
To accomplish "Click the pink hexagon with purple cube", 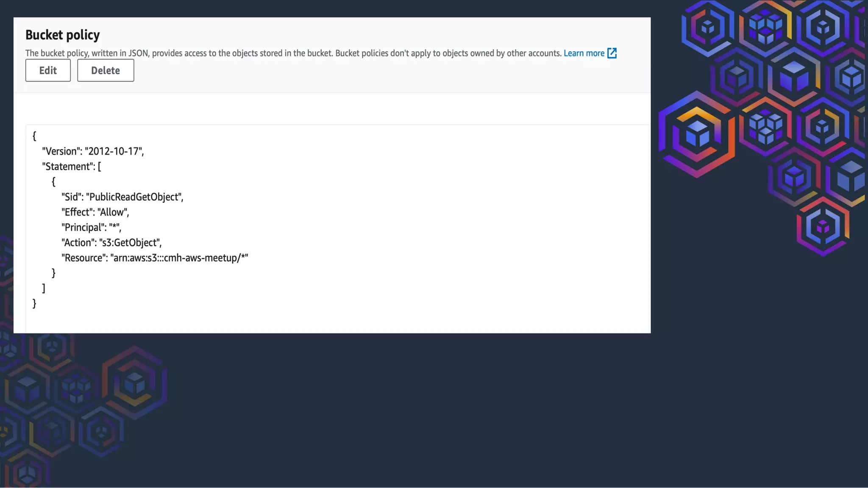I will (823, 227).
